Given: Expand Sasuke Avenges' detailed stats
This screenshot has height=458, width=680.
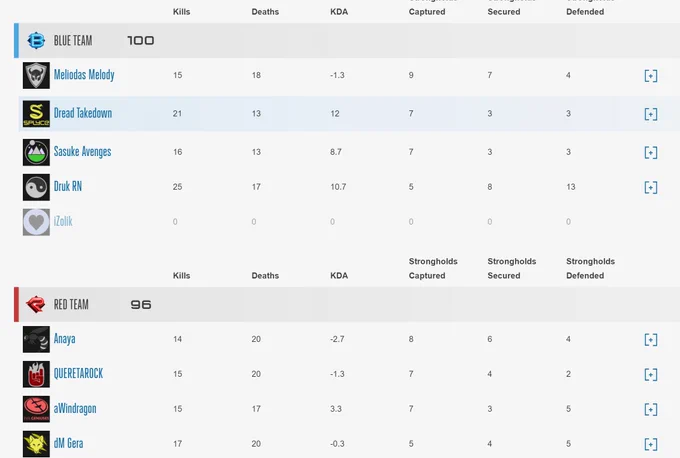Looking at the screenshot, I should point(651,152).
